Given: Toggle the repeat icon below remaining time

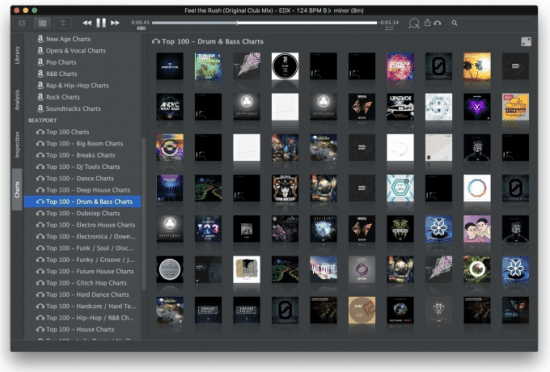Looking at the screenshot, I should tap(389, 28).
